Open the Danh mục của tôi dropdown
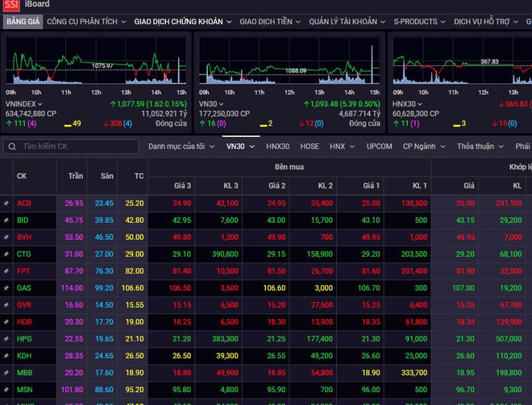This screenshot has height=405, width=532. pos(182,147)
